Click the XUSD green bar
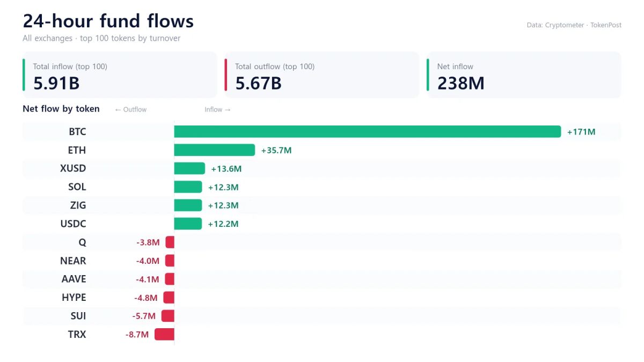The image size is (644, 362). coord(189,168)
